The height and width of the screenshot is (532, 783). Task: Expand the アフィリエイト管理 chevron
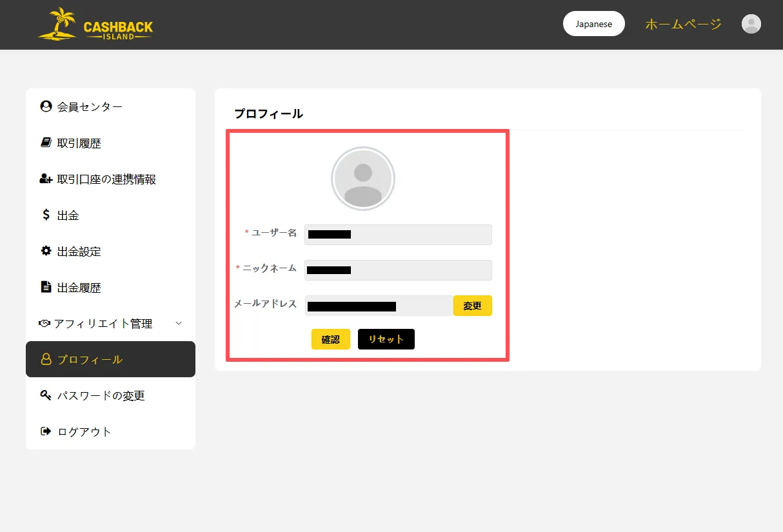(x=179, y=323)
